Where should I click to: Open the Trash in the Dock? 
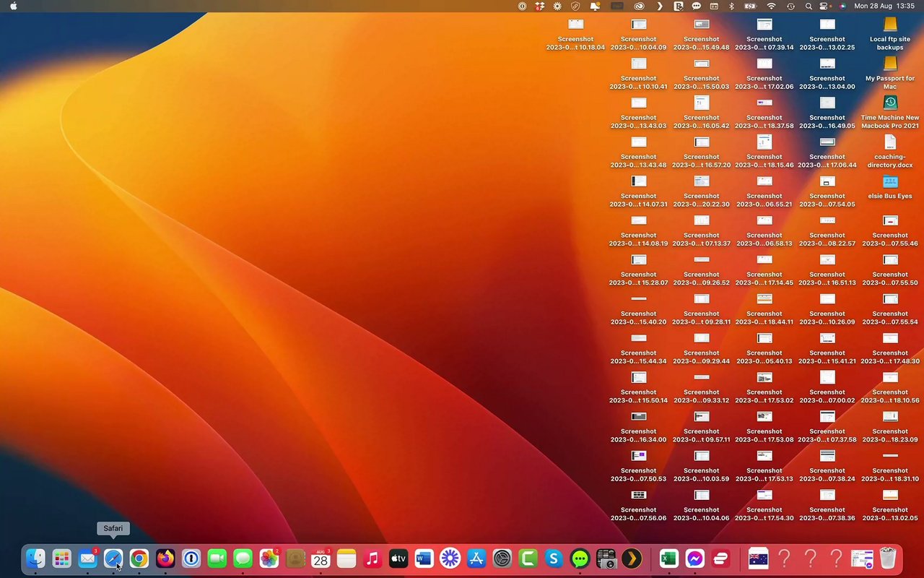pos(888,558)
